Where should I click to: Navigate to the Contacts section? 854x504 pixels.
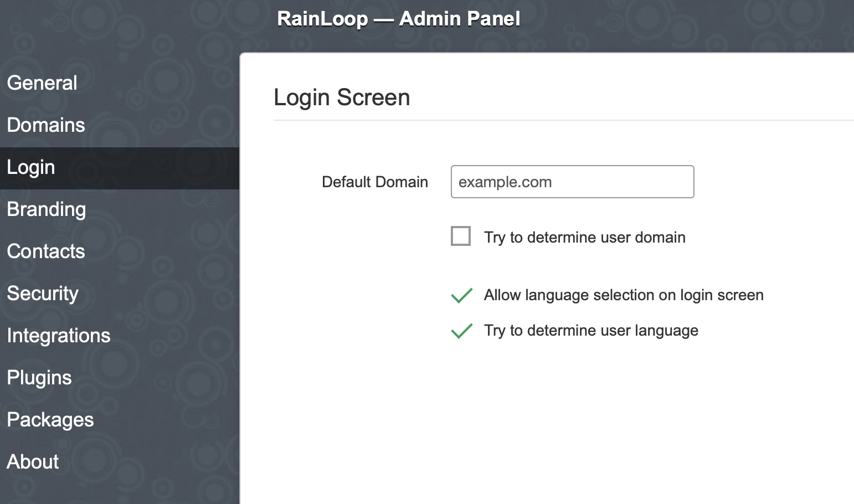pyautogui.click(x=46, y=251)
